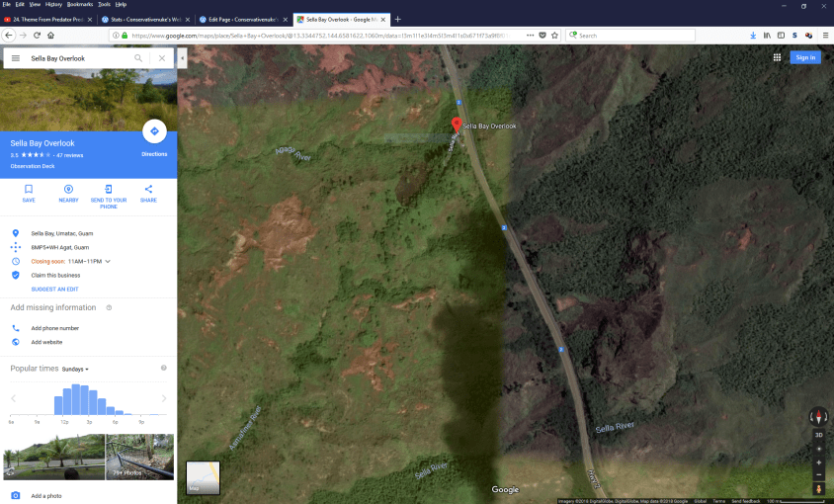
Task: Toggle the 3D tilt view
Action: [x=818, y=435]
